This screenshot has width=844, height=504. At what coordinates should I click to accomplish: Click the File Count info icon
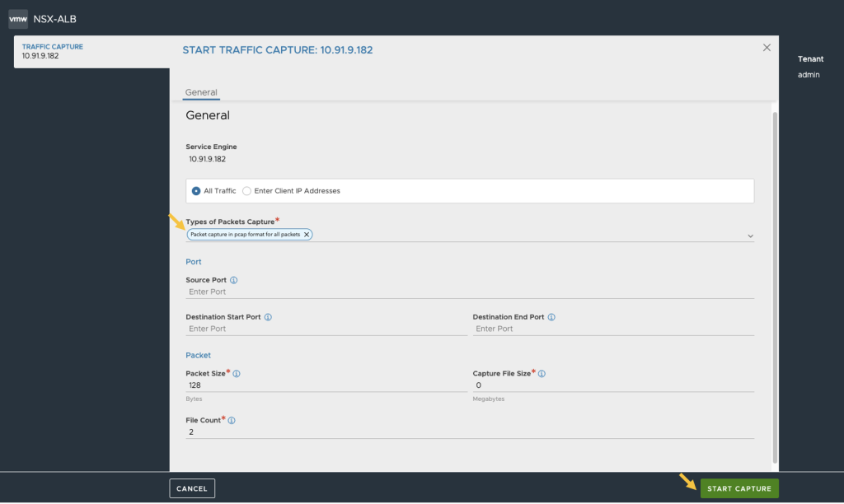[x=231, y=421]
